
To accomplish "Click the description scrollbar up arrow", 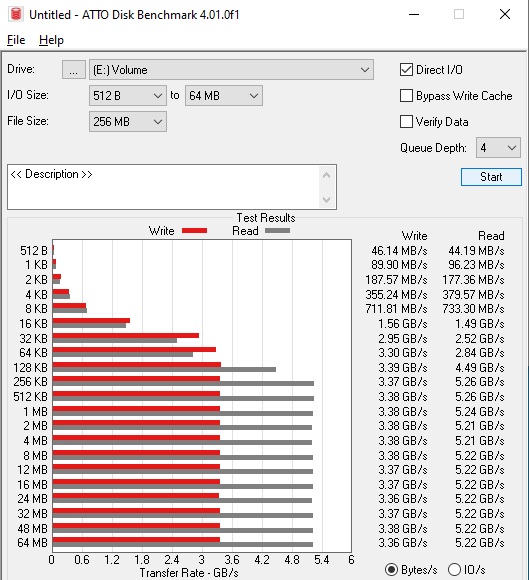I will 326,175.
